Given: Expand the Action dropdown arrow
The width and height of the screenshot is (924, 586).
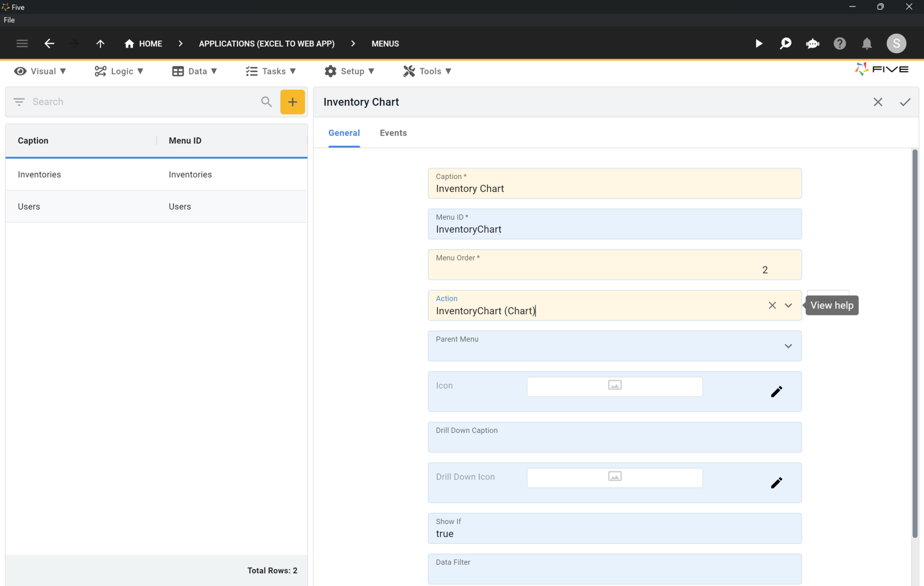Looking at the screenshot, I should 788,305.
